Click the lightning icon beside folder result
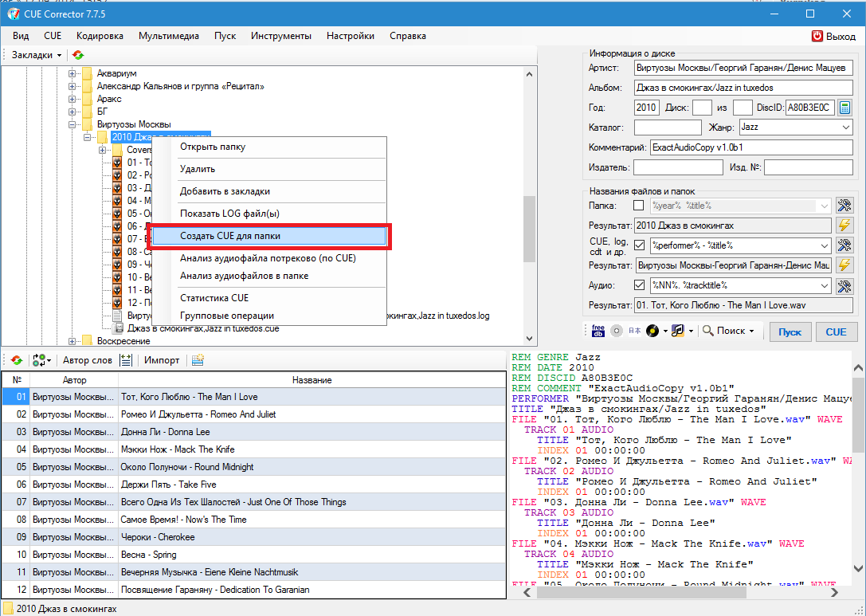866x616 pixels. coord(844,226)
